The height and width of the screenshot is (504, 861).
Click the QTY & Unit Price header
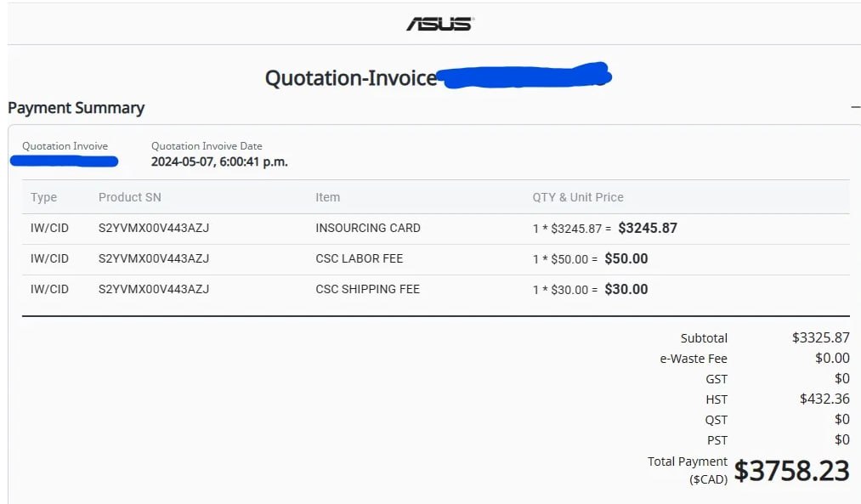[578, 197]
